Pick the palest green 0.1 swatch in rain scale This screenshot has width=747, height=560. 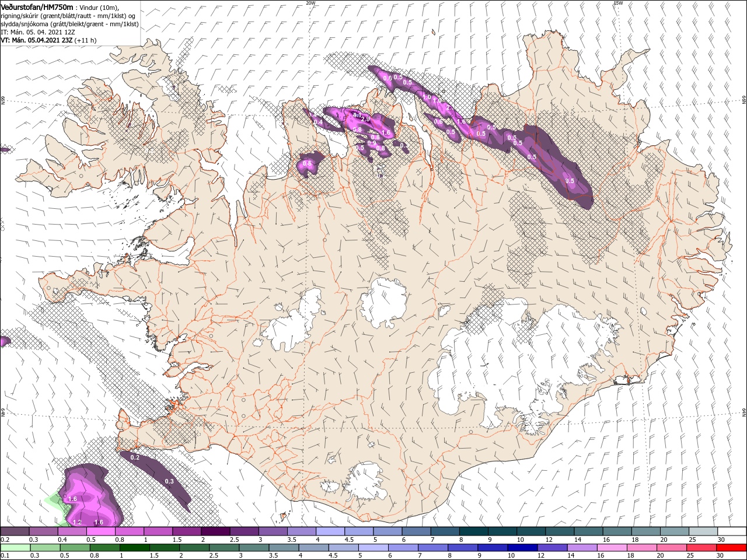tap(15, 548)
